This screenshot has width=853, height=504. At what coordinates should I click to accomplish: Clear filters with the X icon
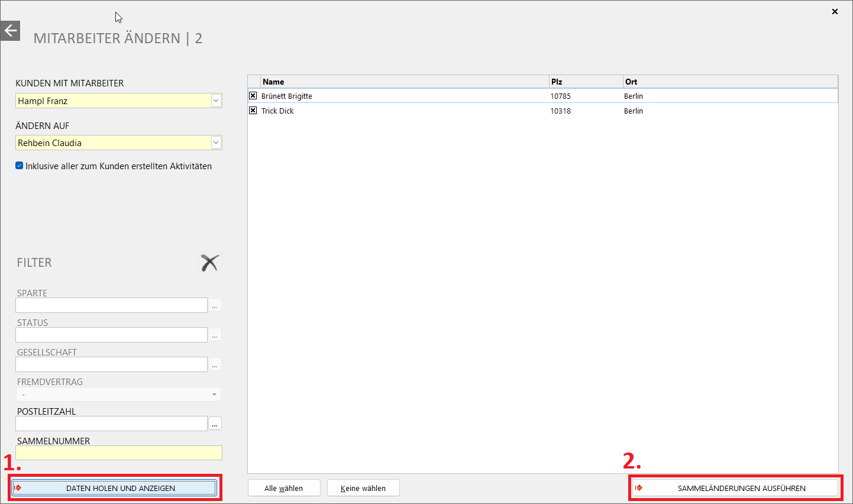(210, 263)
